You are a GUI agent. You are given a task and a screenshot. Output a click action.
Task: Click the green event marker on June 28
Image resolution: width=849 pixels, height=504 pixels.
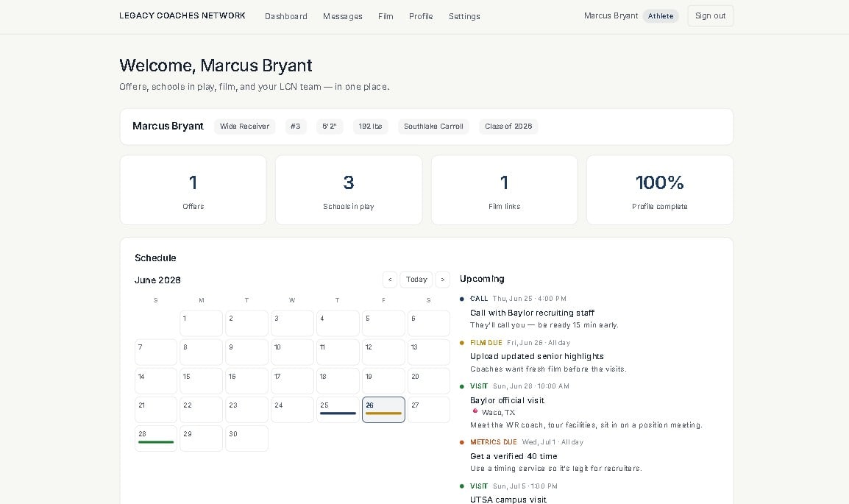coord(156,442)
